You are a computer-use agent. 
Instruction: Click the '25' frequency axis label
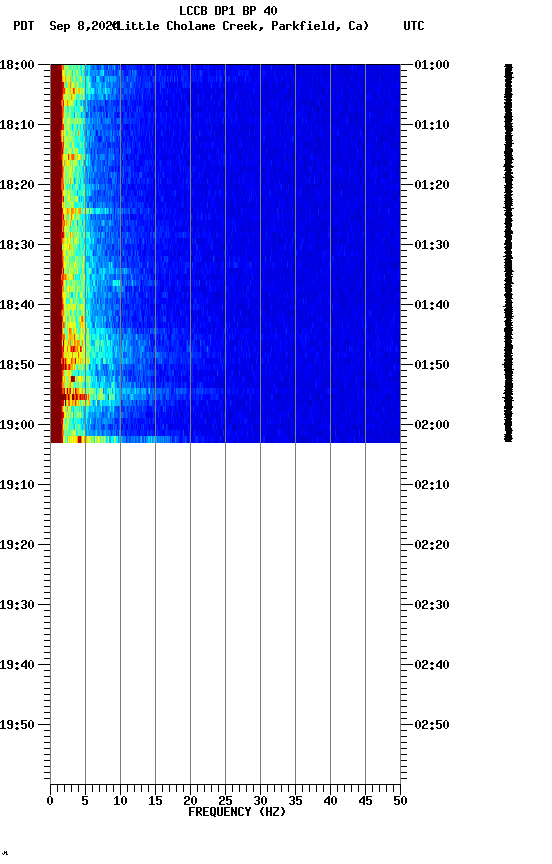click(225, 801)
